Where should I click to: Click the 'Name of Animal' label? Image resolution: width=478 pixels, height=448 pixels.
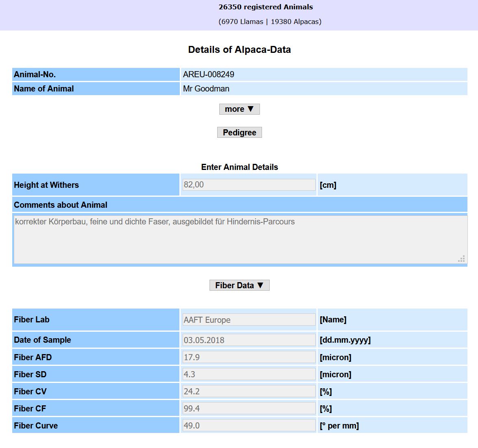(44, 89)
